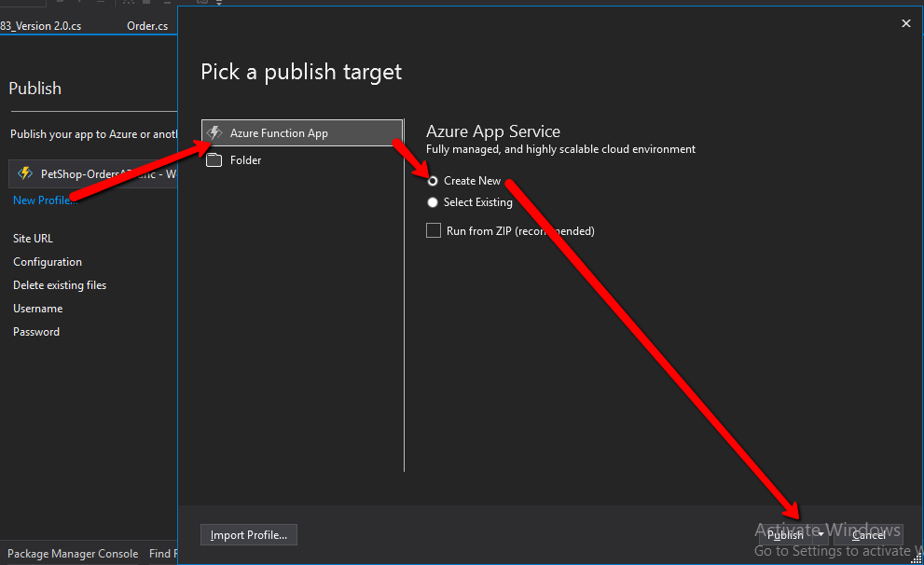Screen dimensions: 924x565
Task: Click the New Profile link
Action: [x=45, y=200]
